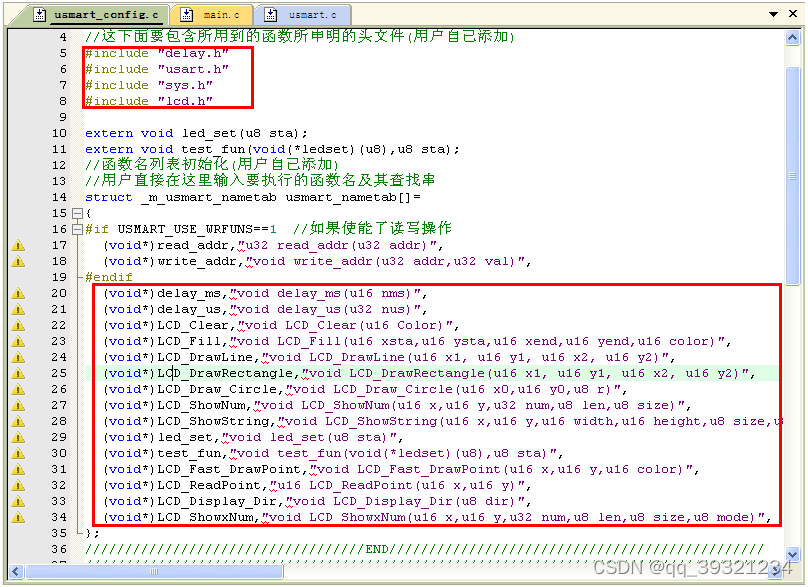Viewport: 808px width, 587px height.
Task: Click the #include "lcd.h" line
Action: tap(149, 101)
